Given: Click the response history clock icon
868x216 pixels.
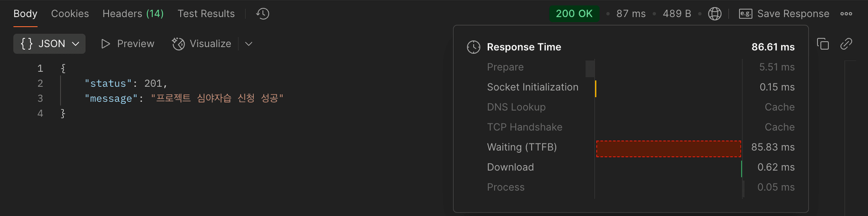Looking at the screenshot, I should [263, 14].
